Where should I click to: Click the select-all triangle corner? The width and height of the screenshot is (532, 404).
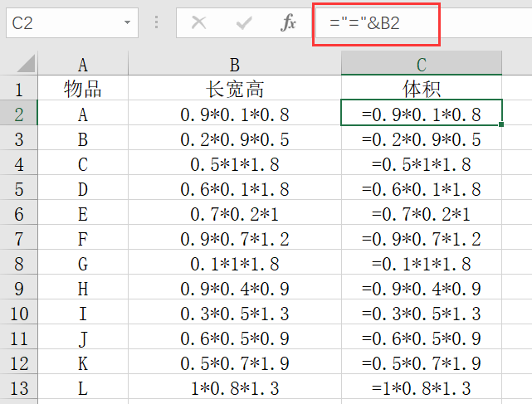[x=26, y=63]
